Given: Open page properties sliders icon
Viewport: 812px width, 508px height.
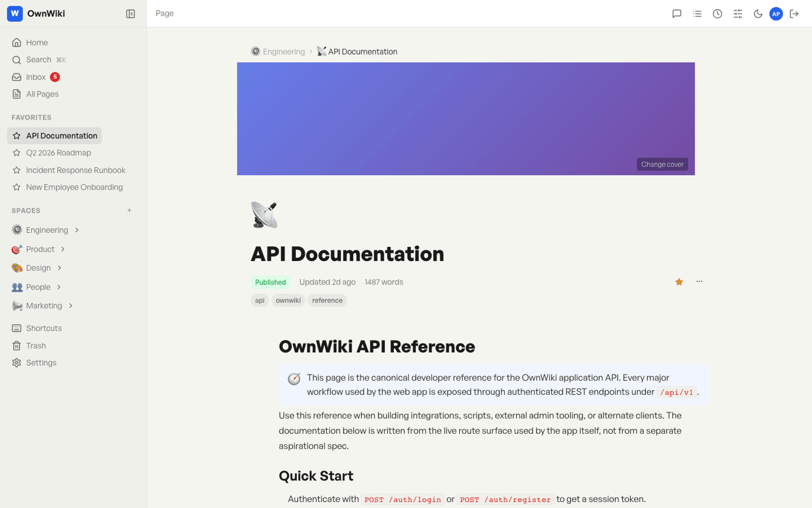Looking at the screenshot, I should click(737, 14).
